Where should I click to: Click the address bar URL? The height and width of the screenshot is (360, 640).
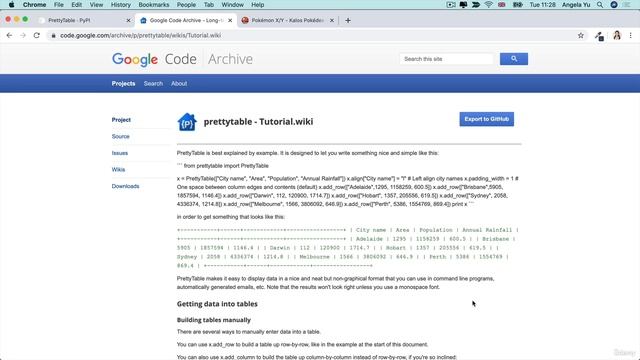[x=140, y=36]
